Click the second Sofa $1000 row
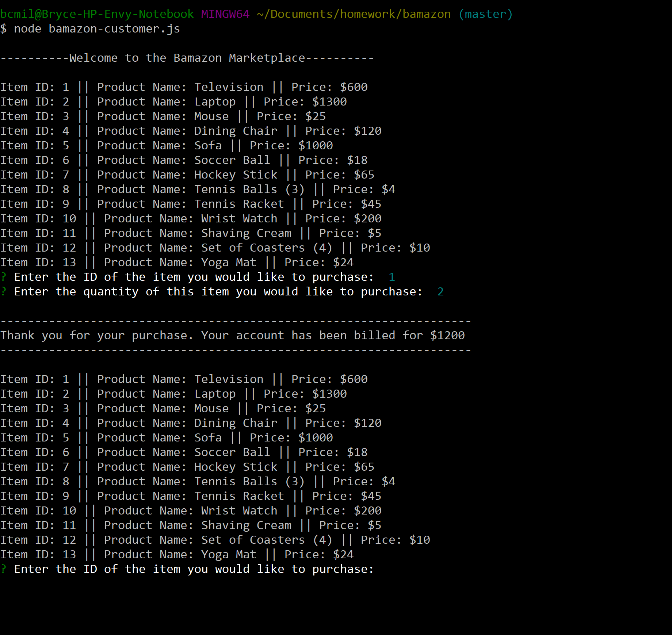Screen dimensions: 672x635 pos(167,438)
